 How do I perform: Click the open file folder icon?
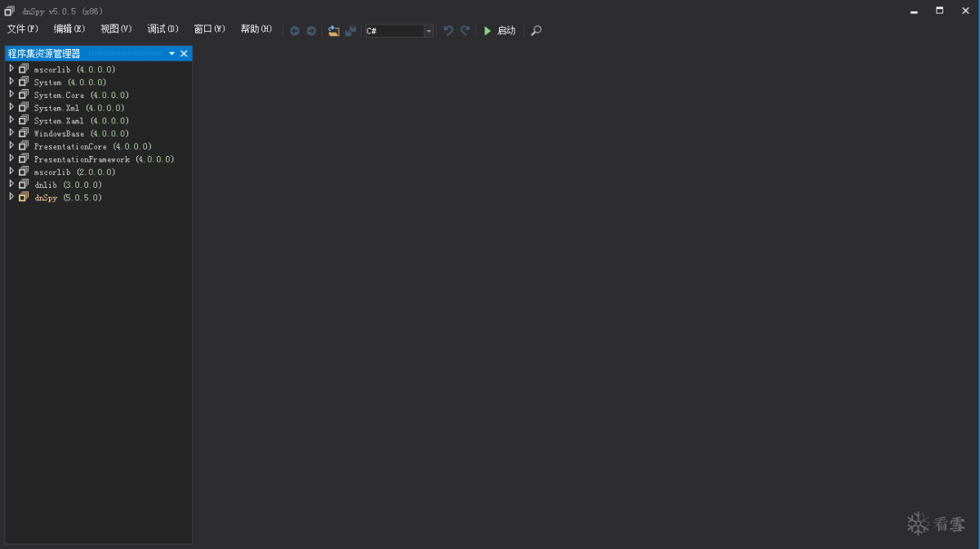pos(333,31)
